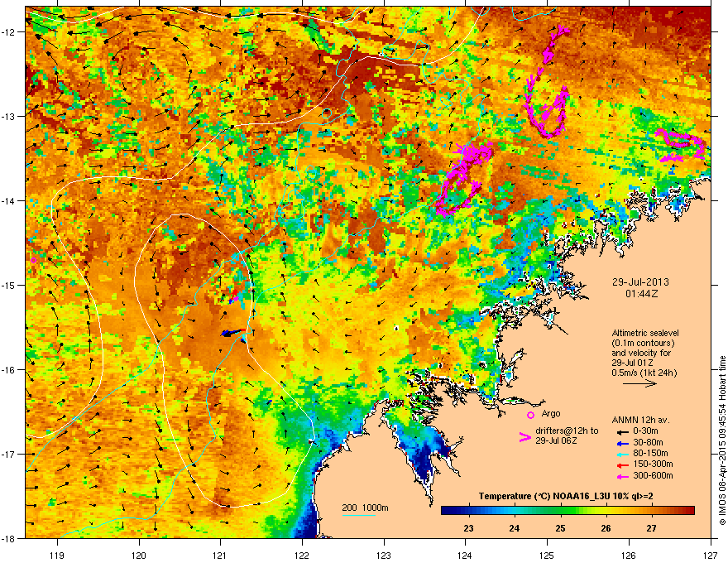Select the '29-Jul-2013' date text
The width and height of the screenshot is (728, 563).
click(x=640, y=282)
